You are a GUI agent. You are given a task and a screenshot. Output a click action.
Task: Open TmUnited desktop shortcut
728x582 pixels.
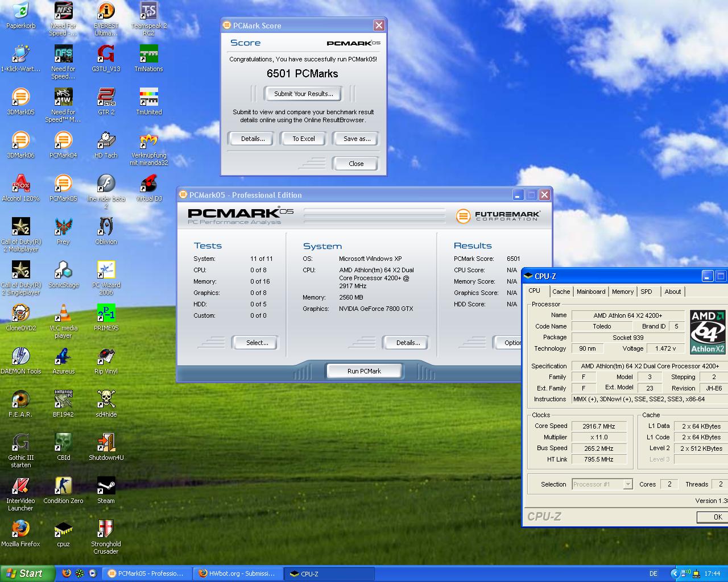pos(149,101)
